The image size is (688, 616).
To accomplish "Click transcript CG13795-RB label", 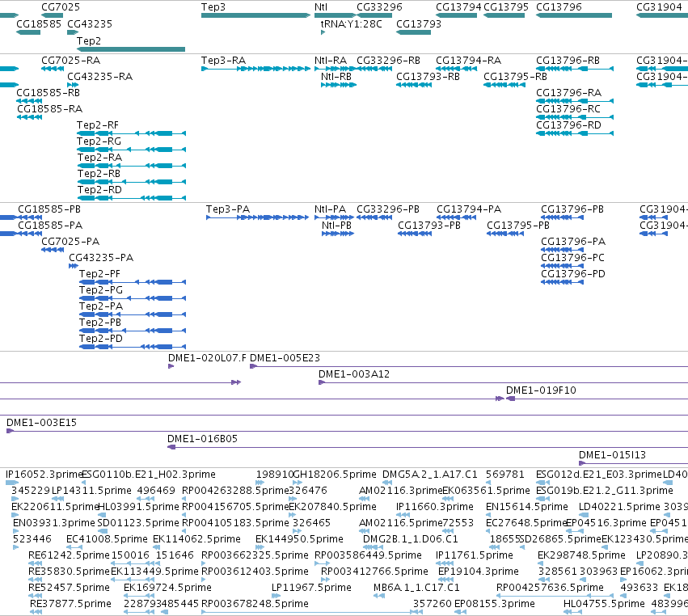I will point(515,77).
